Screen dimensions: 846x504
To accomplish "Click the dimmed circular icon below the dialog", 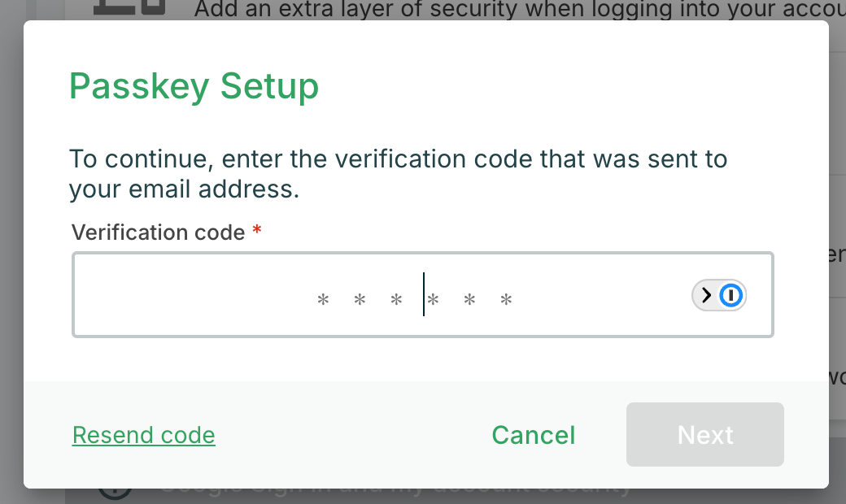I will [115, 493].
